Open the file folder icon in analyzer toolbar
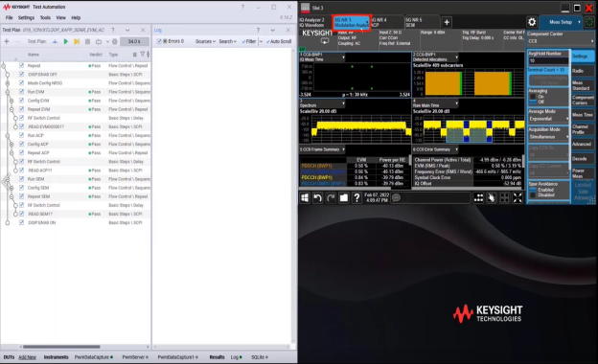The width and height of the screenshot is (598, 364). pyautogui.click(x=344, y=197)
